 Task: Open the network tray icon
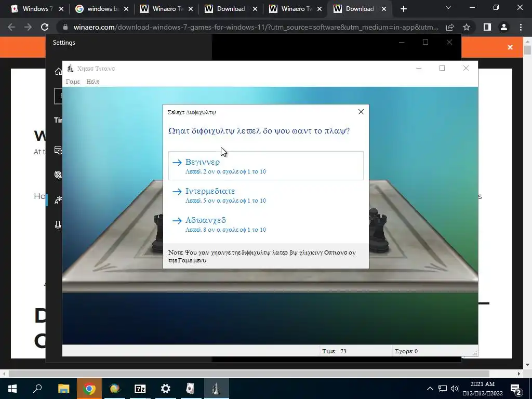[x=443, y=389]
